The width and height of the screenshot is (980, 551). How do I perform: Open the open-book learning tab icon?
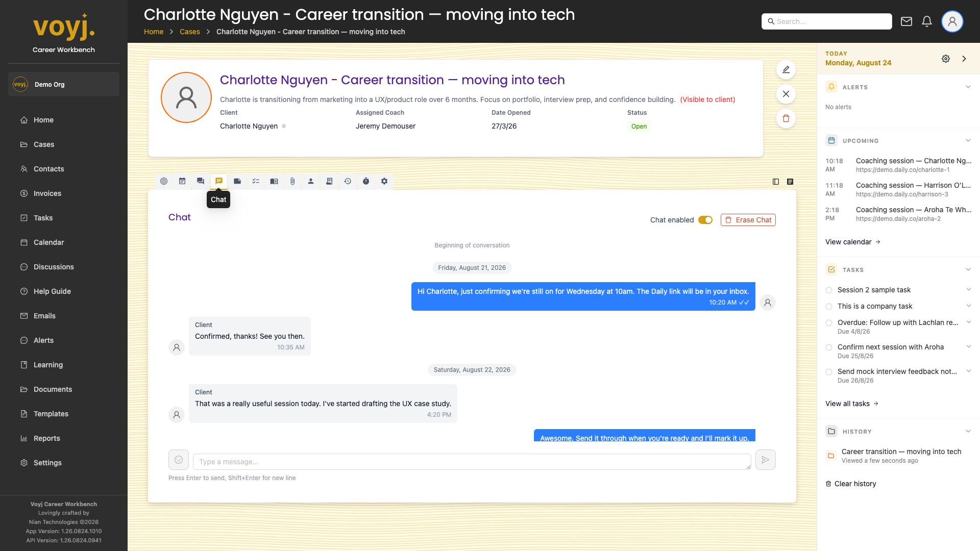click(274, 181)
